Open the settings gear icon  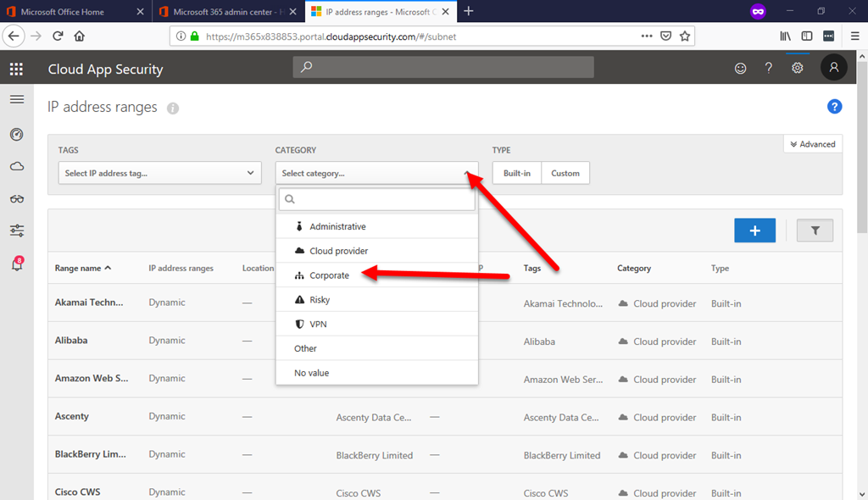pos(797,69)
